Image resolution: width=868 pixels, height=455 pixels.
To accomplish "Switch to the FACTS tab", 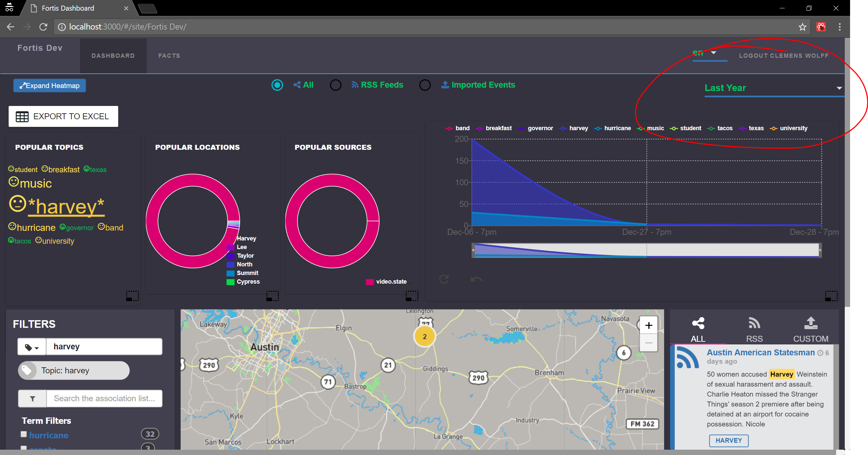I will pyautogui.click(x=169, y=55).
